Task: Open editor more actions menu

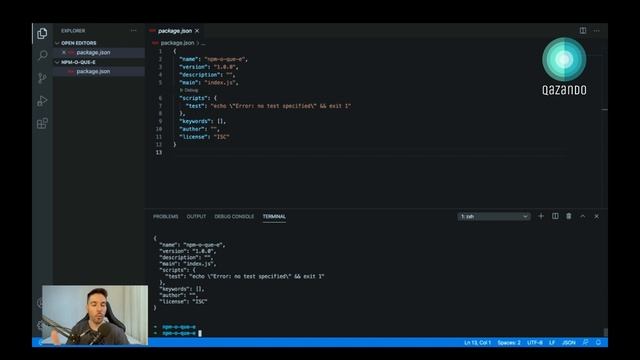Action: 596,31
